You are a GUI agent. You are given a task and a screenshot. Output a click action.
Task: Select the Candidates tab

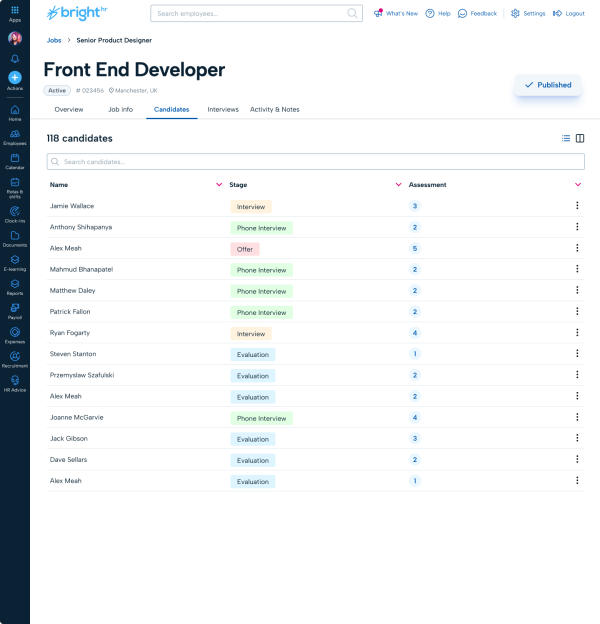click(171, 109)
